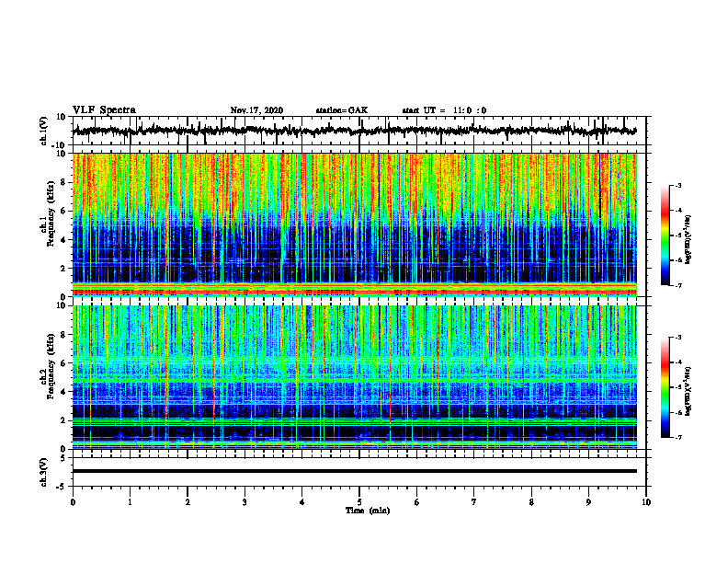Click the "ch.3(V)" axis label
Image resolution: width=728 pixels, height=563 pixels.
click(x=43, y=472)
